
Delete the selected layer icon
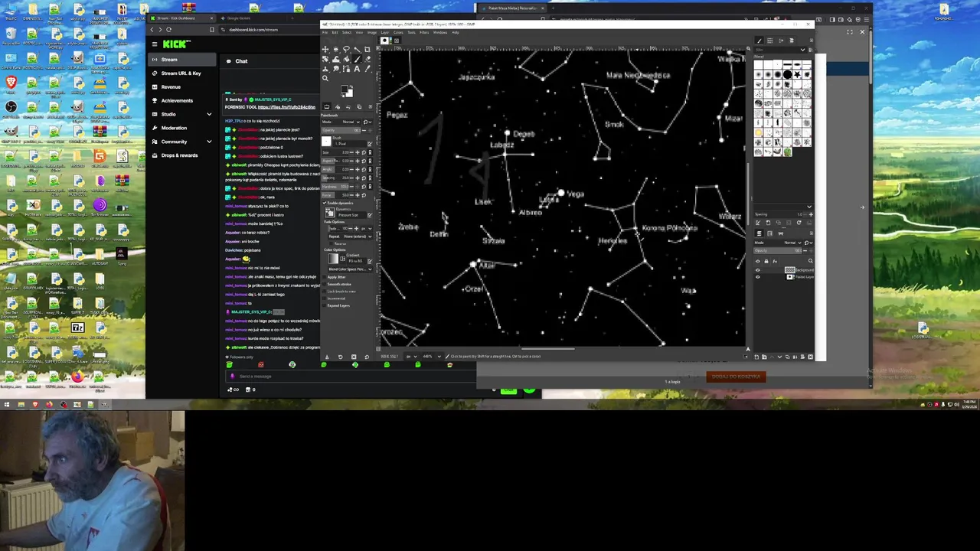coord(810,357)
